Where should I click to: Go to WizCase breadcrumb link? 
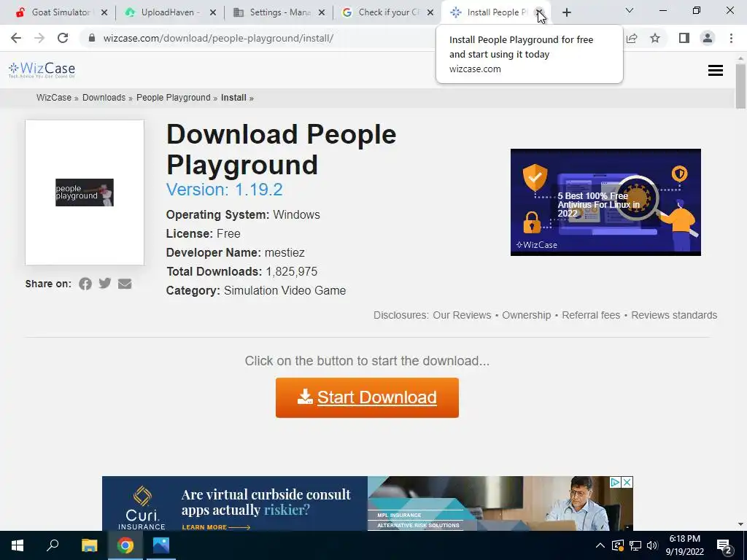pos(54,98)
